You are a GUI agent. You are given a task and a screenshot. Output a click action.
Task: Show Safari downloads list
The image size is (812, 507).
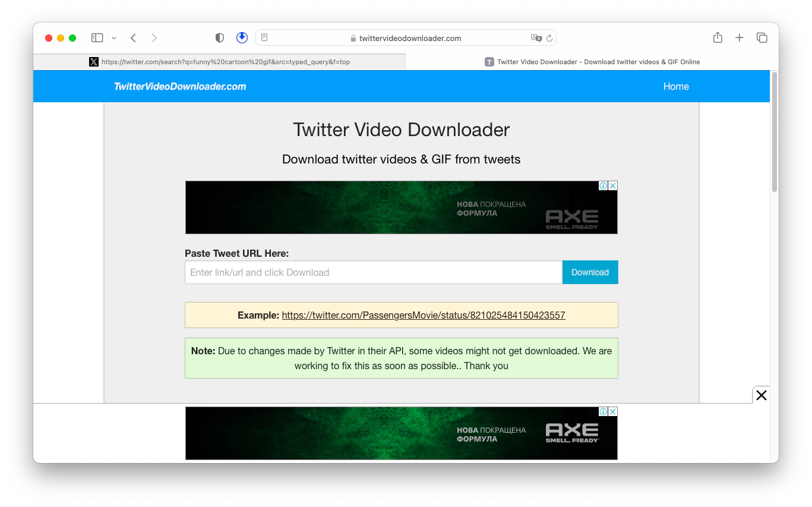click(242, 38)
